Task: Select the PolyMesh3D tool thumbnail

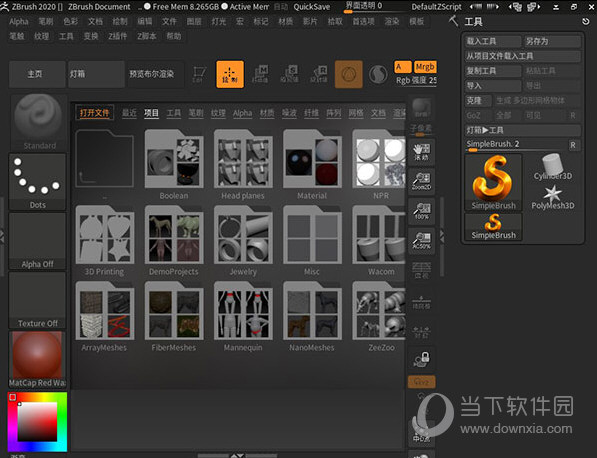Action: click(552, 197)
